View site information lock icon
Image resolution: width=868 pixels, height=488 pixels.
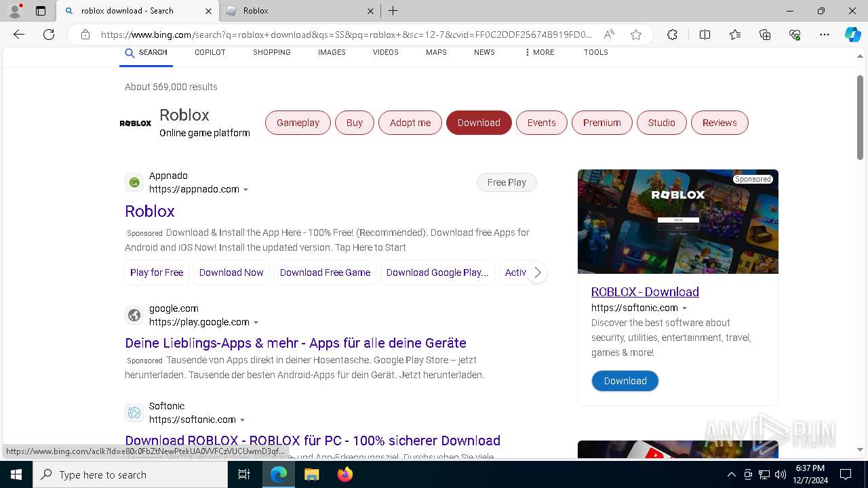85,35
